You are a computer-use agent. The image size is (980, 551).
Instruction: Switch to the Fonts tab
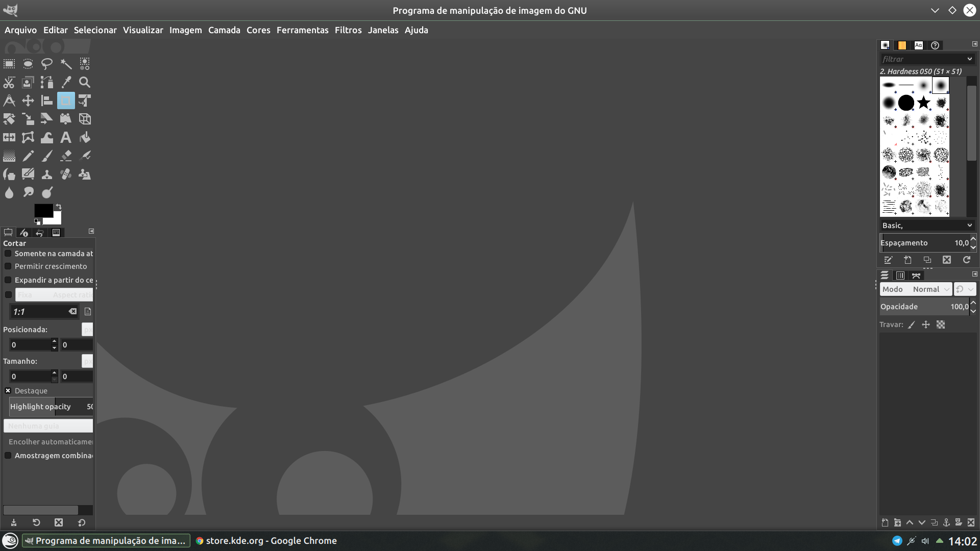919,45
